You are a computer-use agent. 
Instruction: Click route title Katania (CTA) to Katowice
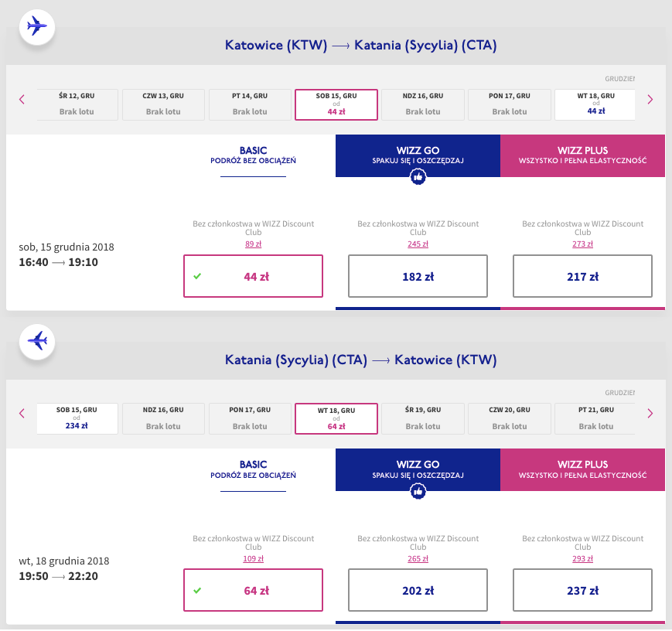tap(361, 360)
